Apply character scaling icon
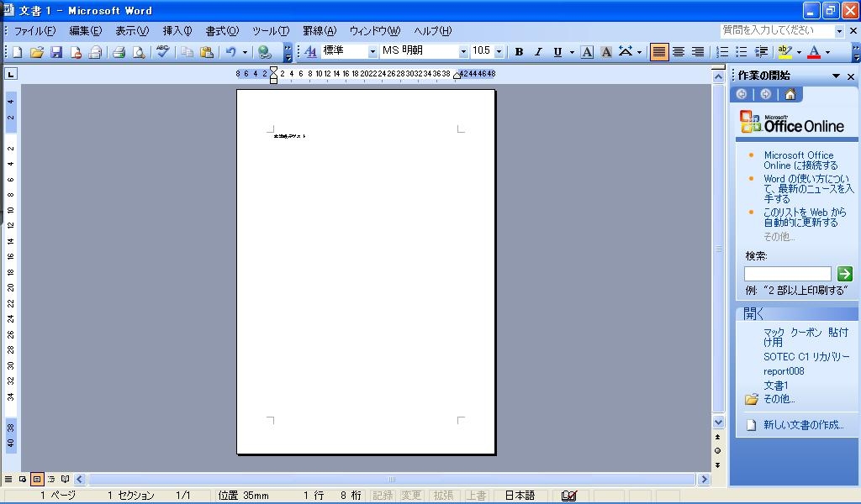Image resolution: width=861 pixels, height=504 pixels. pos(626,52)
